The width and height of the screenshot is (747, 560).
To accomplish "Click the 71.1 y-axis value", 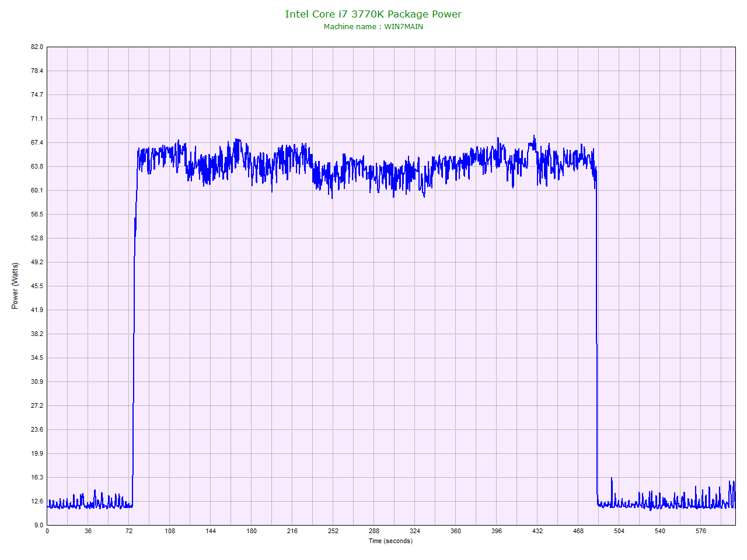I will (x=37, y=118).
